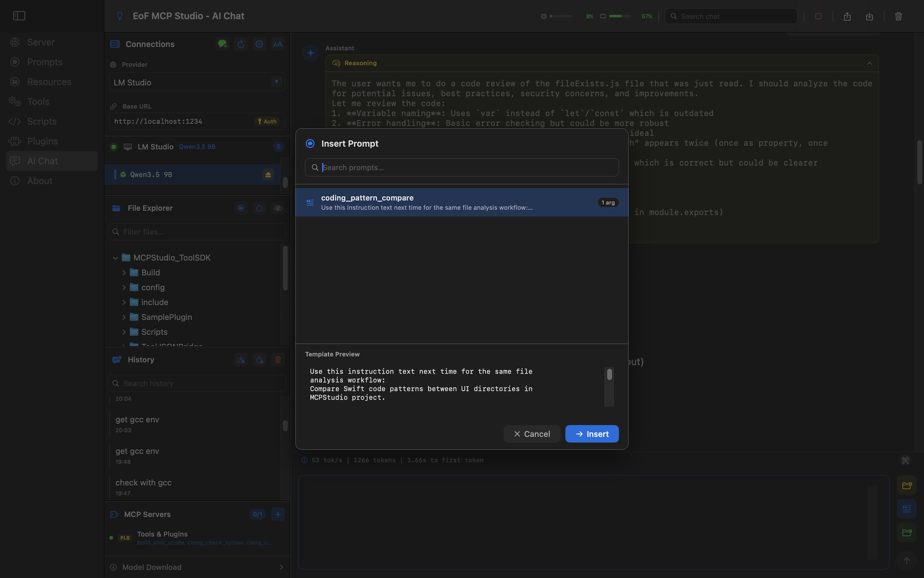924x578 pixels.
Task: Click the import/download chat icon
Action: click(x=869, y=16)
